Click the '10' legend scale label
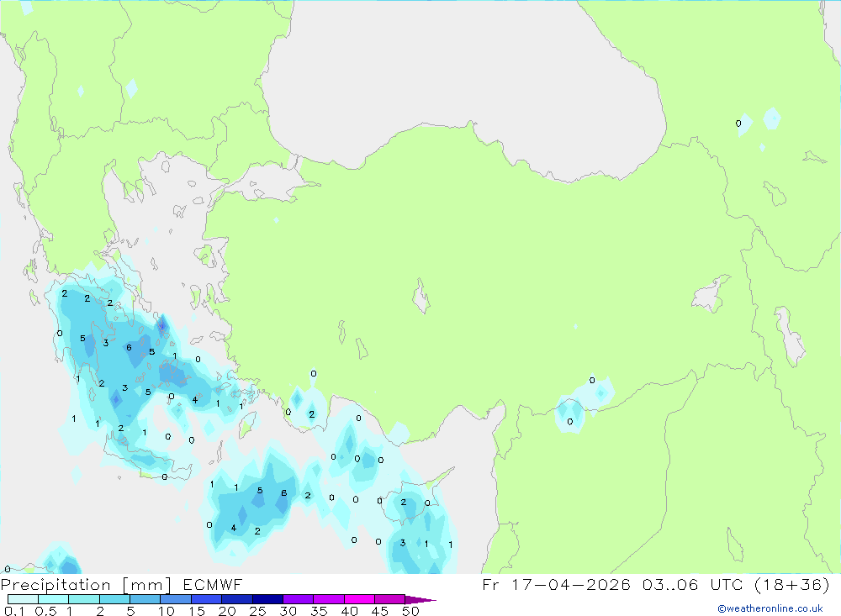Screen dimensions: 841x616 click(167, 611)
